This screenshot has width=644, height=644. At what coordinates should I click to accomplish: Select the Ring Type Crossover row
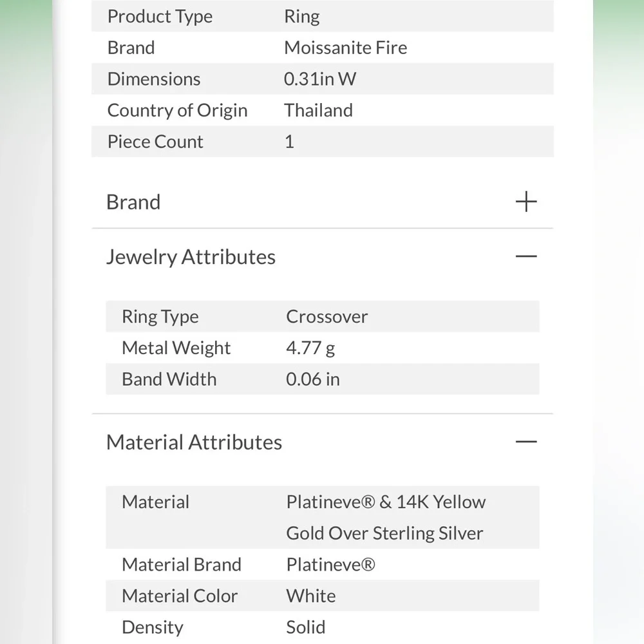click(x=323, y=316)
